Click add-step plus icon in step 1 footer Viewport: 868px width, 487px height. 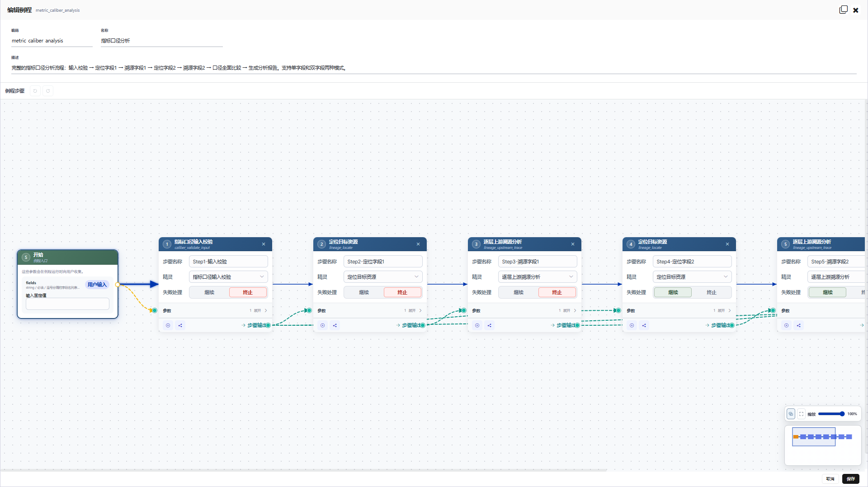click(168, 325)
